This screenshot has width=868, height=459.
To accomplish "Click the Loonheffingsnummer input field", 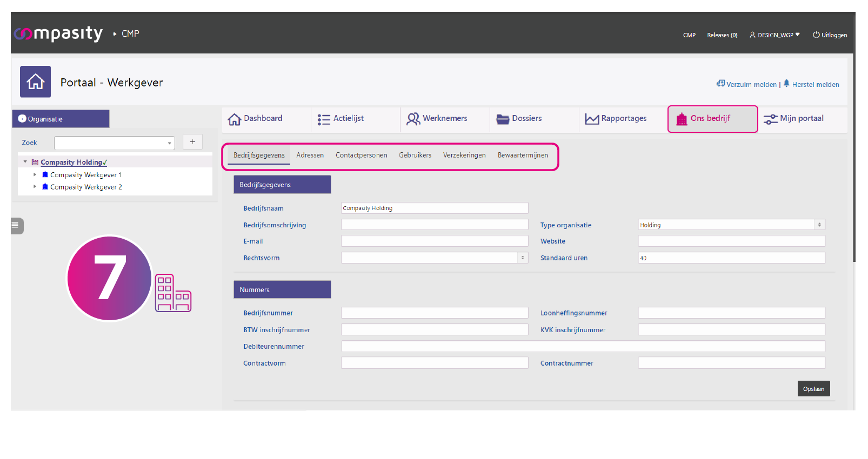I will (x=732, y=313).
